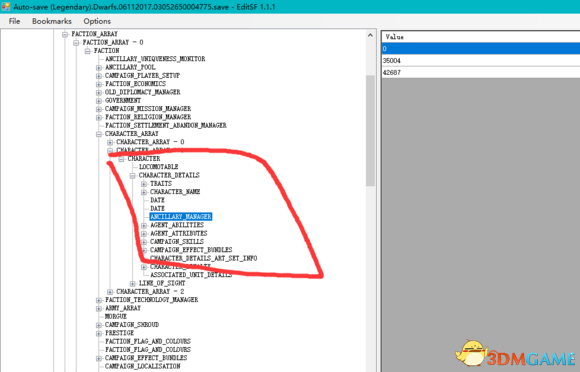Viewport: 580px width, 372px height.
Task: Expand the TRAITS node
Action: tap(144, 184)
